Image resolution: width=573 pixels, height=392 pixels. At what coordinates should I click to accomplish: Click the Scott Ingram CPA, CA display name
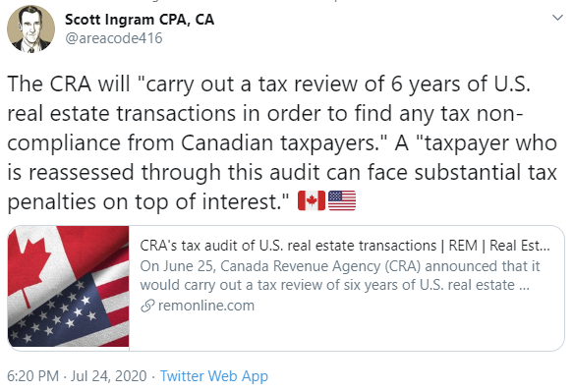point(140,20)
